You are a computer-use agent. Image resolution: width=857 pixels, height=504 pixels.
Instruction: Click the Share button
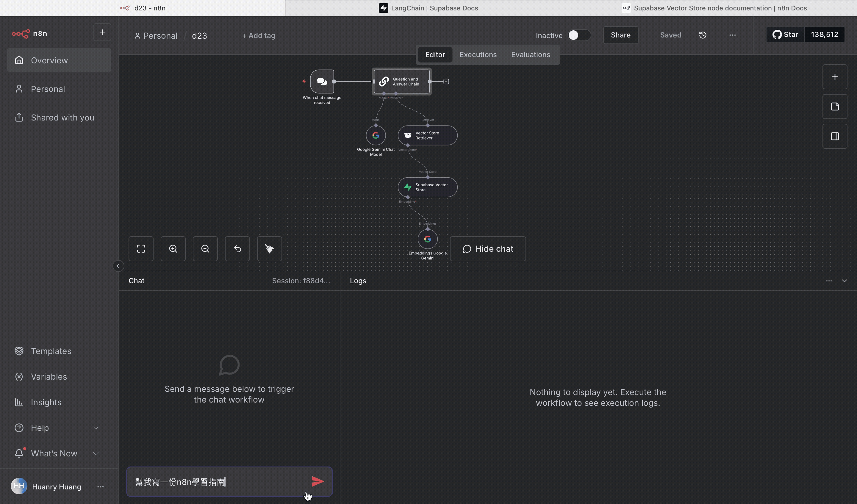[620, 35]
